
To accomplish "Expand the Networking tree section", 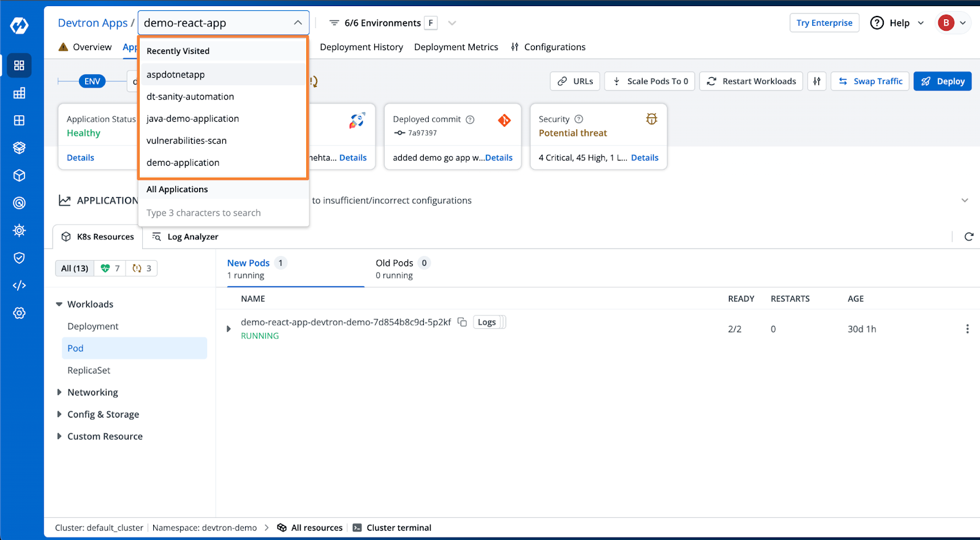I will pos(59,392).
